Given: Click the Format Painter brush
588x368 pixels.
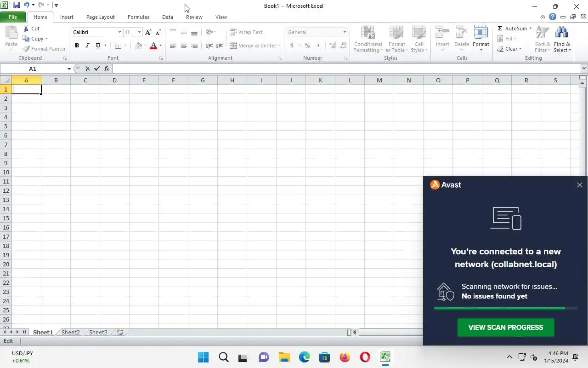Looking at the screenshot, I should pos(26,49).
